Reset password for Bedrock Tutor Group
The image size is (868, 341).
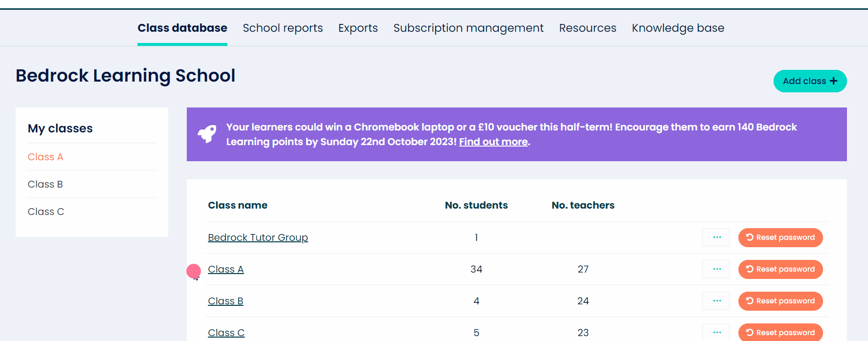pos(780,237)
